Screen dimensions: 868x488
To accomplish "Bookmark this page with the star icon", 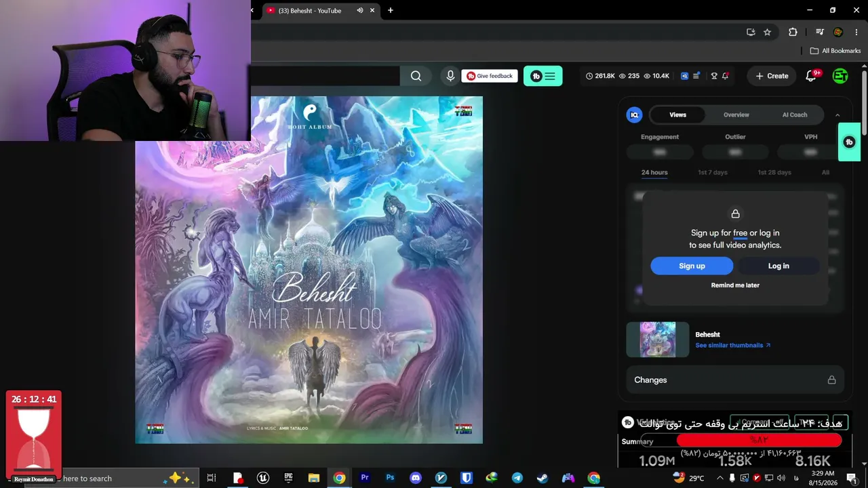I will (767, 32).
